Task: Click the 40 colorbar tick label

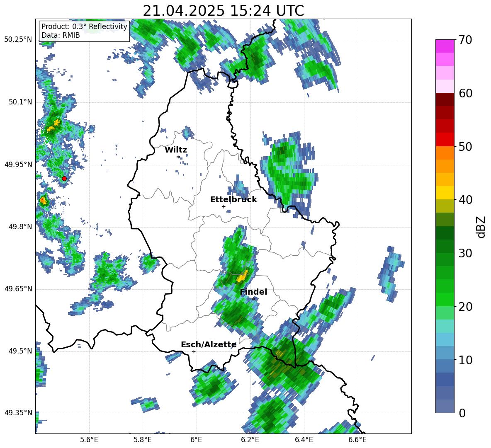Action: (x=465, y=200)
